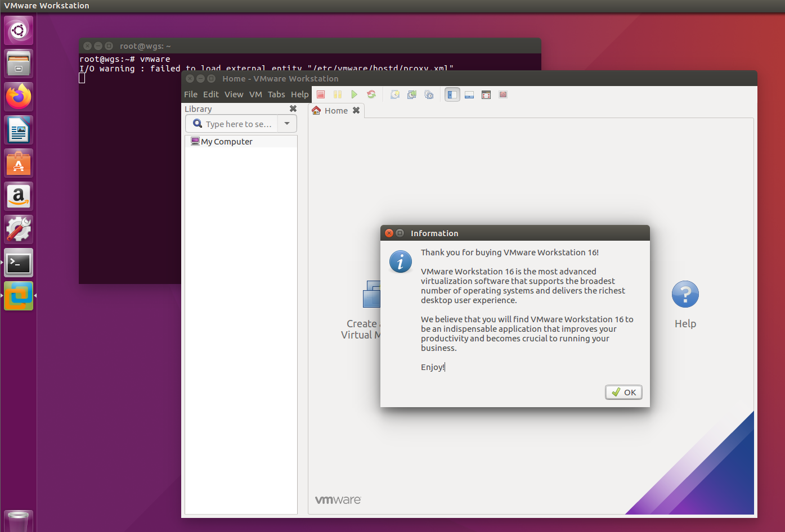
Task: Click the Help question-mark icon on Home page
Action: [x=685, y=294]
